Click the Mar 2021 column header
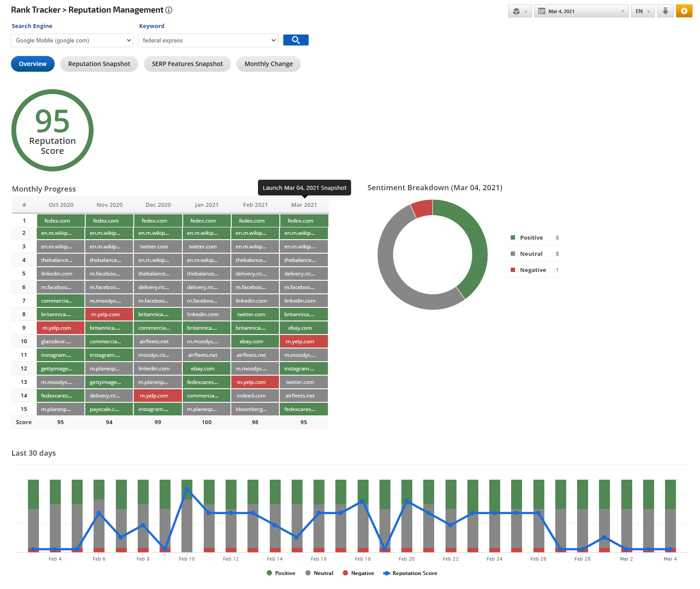Image resolution: width=700 pixels, height=589 pixels. (x=304, y=205)
